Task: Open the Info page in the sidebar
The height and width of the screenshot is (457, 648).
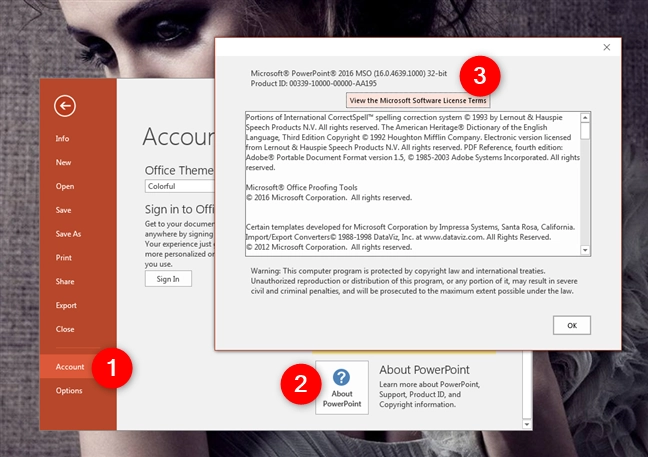Action: tap(62, 138)
